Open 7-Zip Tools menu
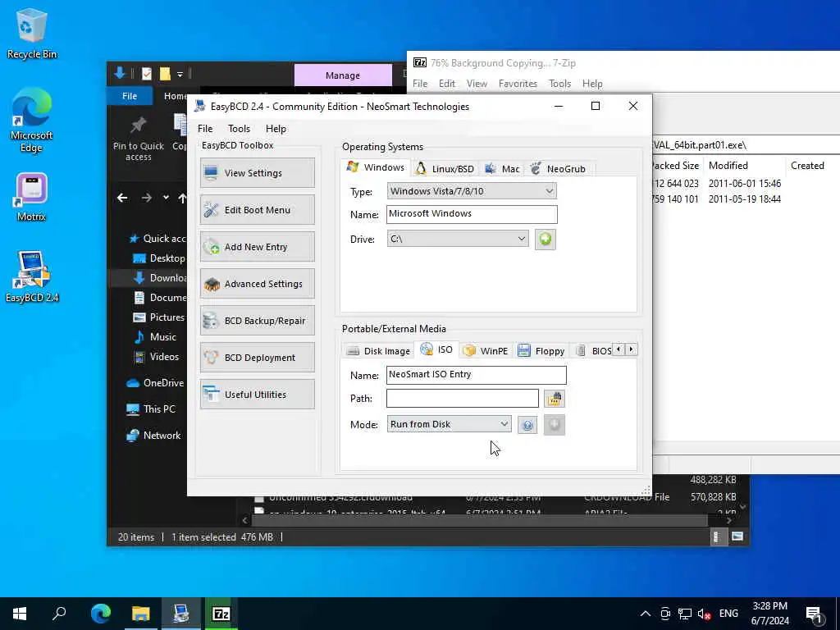 559,84
